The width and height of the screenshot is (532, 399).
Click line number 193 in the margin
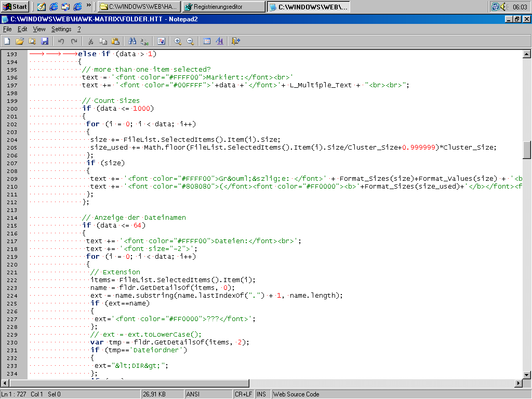tap(12, 54)
